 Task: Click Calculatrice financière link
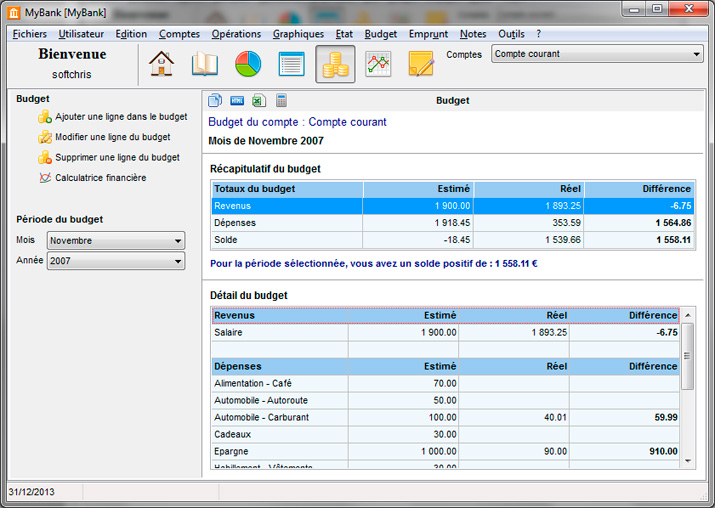pos(101,178)
